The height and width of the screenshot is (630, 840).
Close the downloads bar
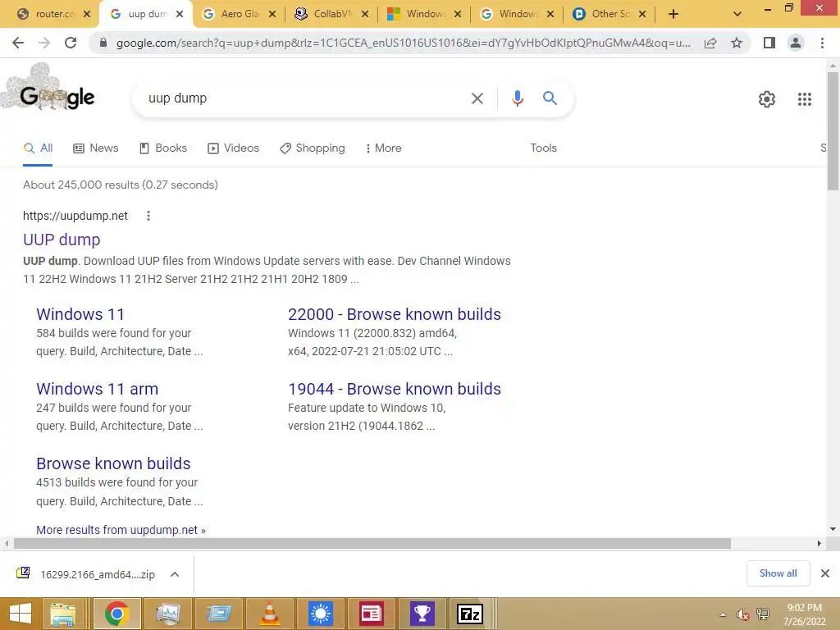tap(825, 573)
